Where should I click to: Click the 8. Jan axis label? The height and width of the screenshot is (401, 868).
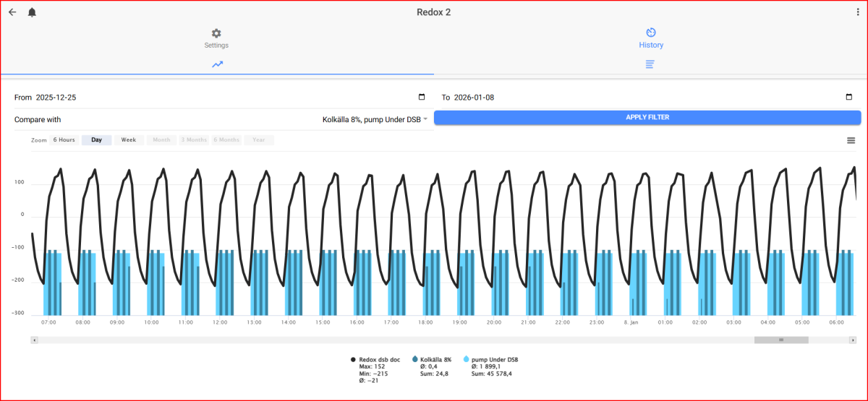tap(631, 322)
